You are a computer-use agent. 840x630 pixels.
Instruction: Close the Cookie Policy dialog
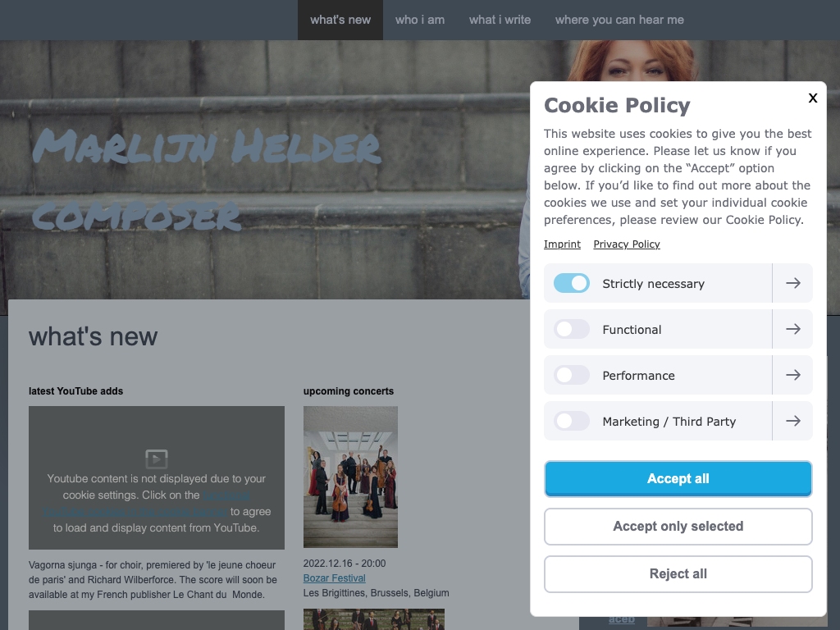pos(813,98)
